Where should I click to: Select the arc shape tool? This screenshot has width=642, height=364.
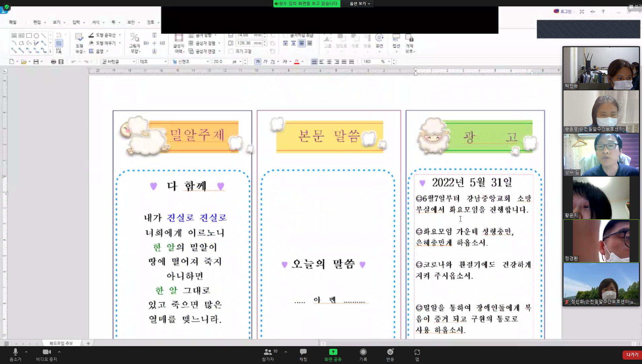click(14, 43)
